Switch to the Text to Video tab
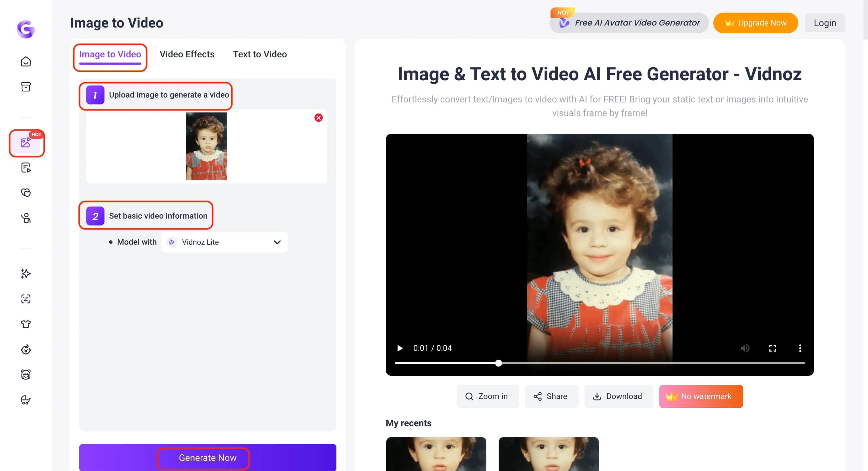The height and width of the screenshot is (471, 868). pyautogui.click(x=260, y=54)
